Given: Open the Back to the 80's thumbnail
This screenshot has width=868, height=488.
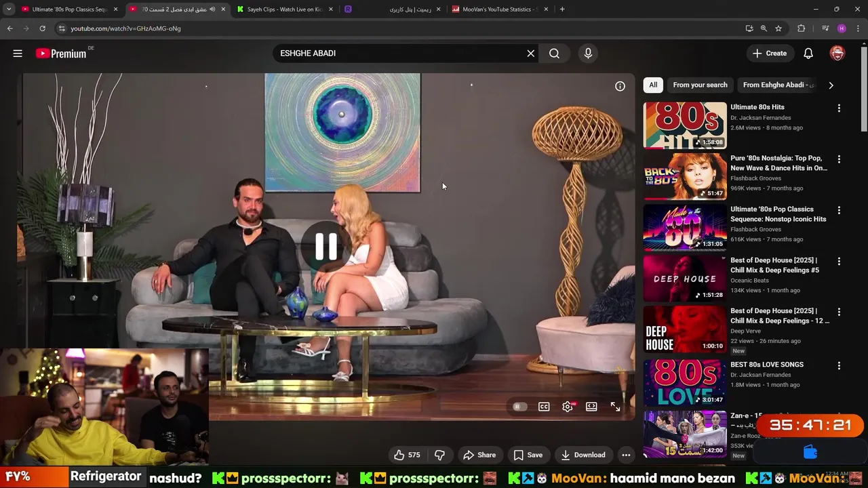Looking at the screenshot, I should (x=685, y=176).
